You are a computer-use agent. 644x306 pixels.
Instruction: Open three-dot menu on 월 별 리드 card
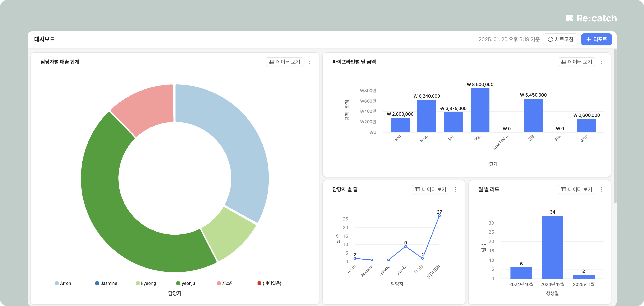tap(601, 189)
